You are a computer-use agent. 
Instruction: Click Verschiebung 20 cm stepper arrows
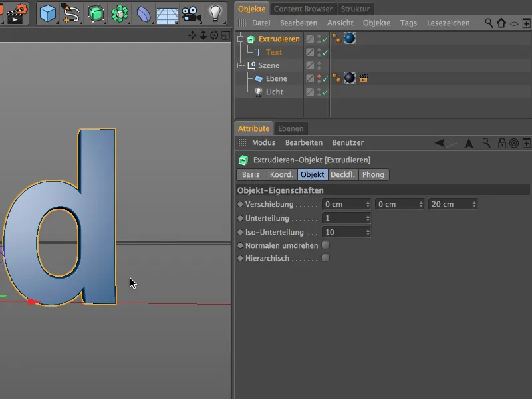[x=474, y=204]
